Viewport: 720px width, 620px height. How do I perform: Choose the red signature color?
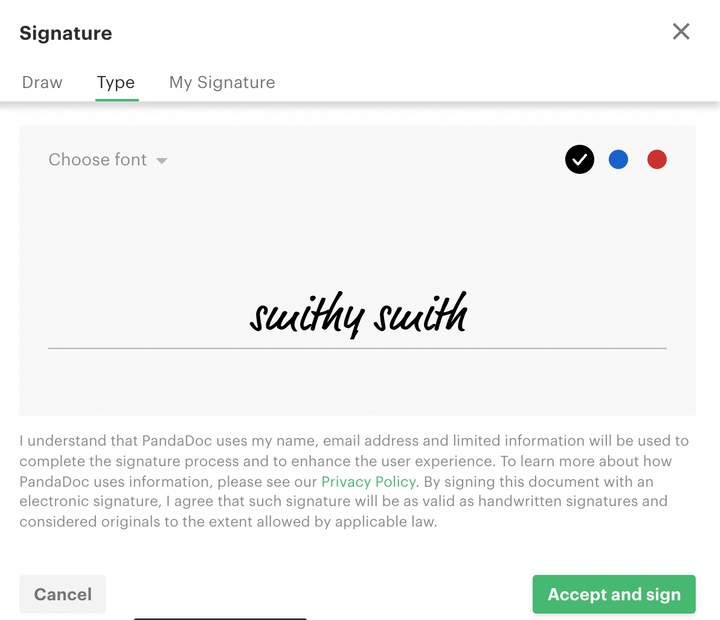pyautogui.click(x=657, y=159)
